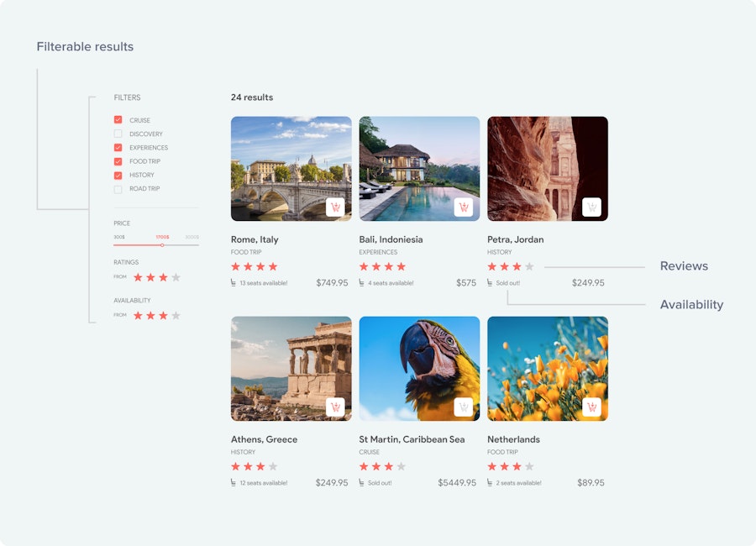Enable the Road Trip filter
The width and height of the screenshot is (756, 546).
118,189
